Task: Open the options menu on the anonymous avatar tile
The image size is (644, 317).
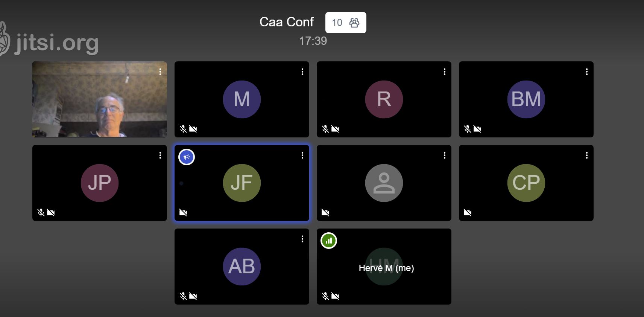Action: [445, 155]
